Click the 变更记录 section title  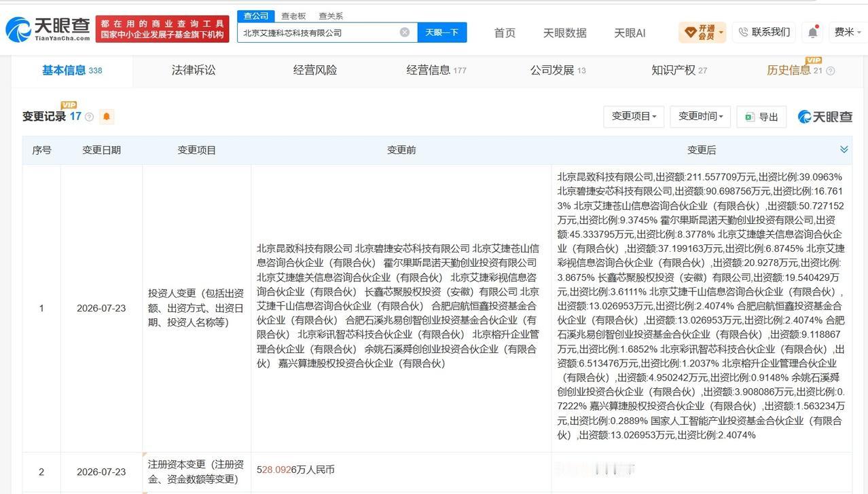[43, 117]
